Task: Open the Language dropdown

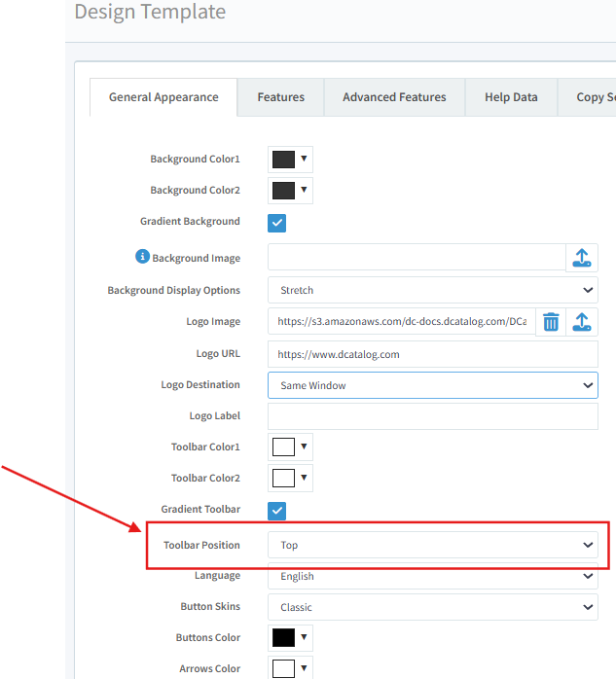Action: (x=432, y=576)
